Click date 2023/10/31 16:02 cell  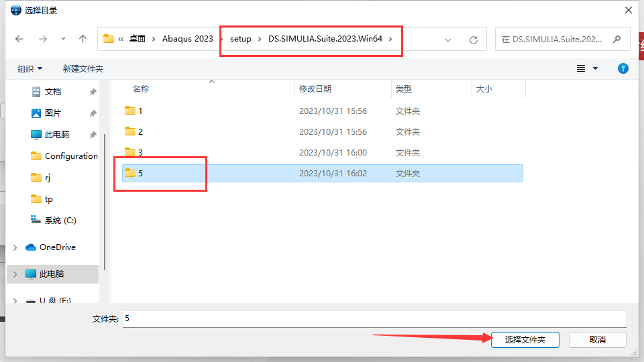click(333, 173)
